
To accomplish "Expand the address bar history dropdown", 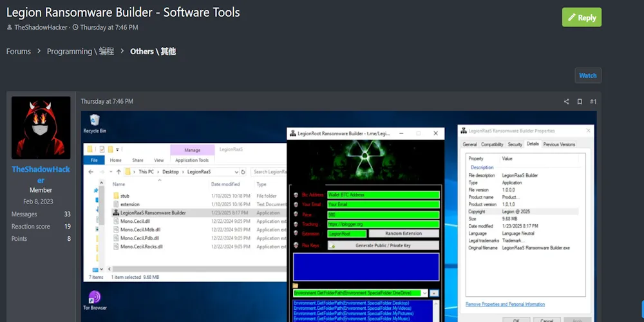I will [x=236, y=172].
